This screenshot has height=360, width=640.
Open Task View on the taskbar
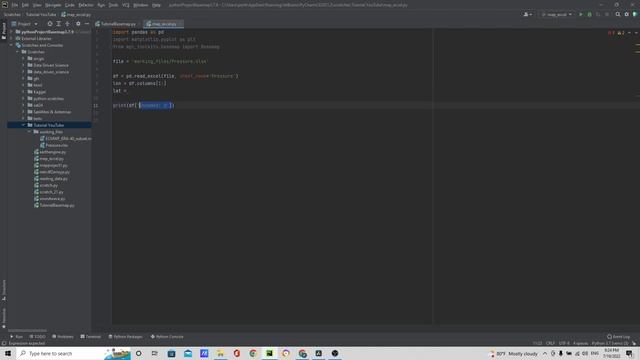click(x=155, y=353)
